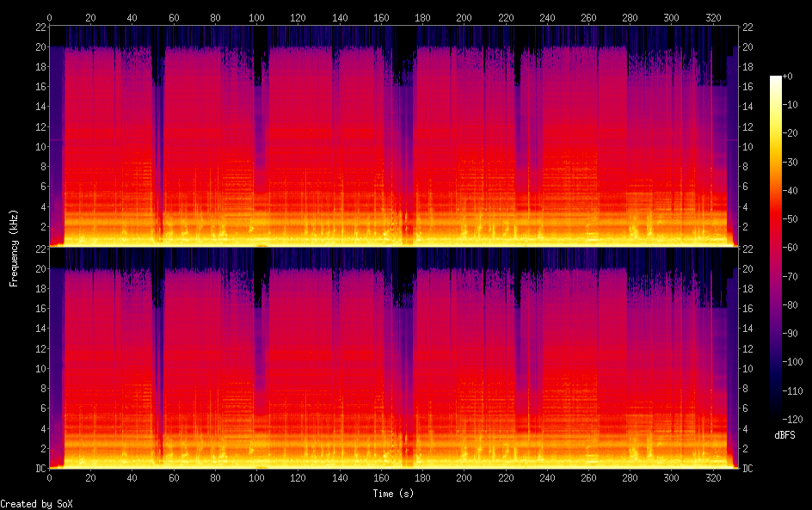Click the dBFS label below the color scale
The image size is (812, 510).
(x=784, y=436)
